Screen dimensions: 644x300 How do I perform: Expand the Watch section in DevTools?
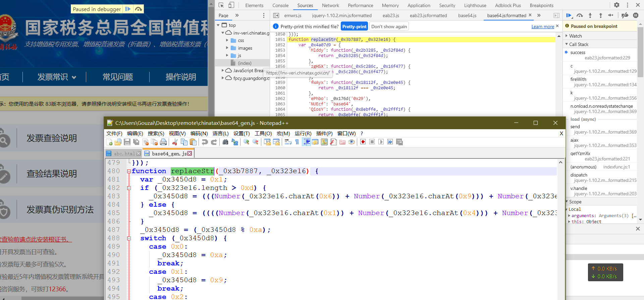[x=567, y=36]
